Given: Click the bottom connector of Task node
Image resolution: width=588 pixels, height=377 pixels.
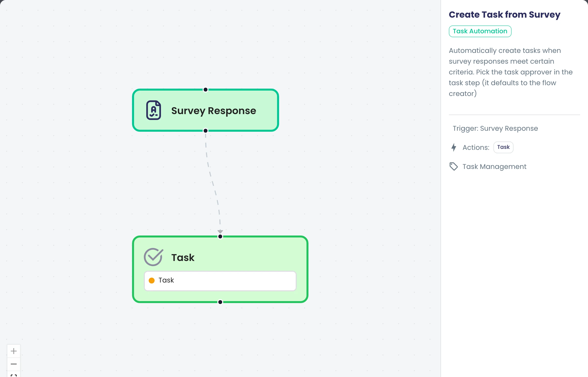Looking at the screenshot, I should click(220, 302).
